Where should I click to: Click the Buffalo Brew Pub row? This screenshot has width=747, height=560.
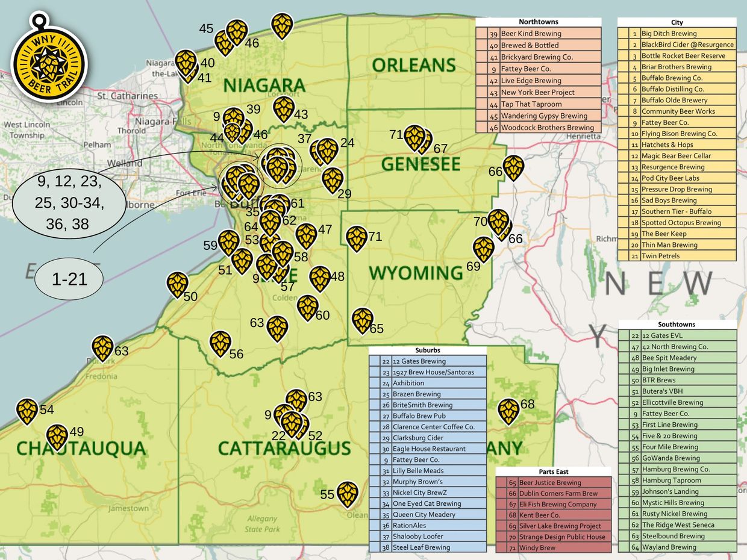(x=428, y=416)
